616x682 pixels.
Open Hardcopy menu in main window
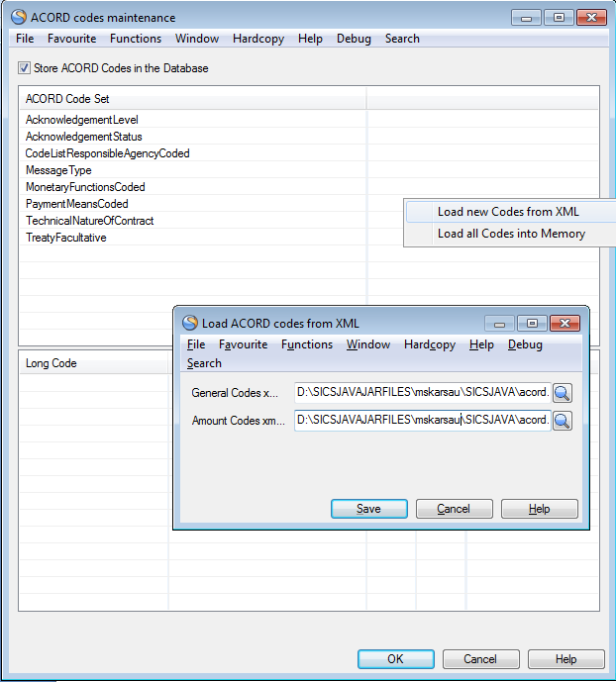point(258,39)
